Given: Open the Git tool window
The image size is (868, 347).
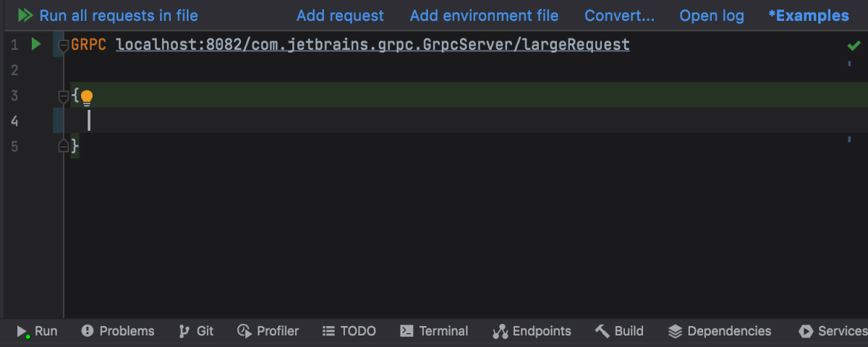Looking at the screenshot, I should 196,331.
